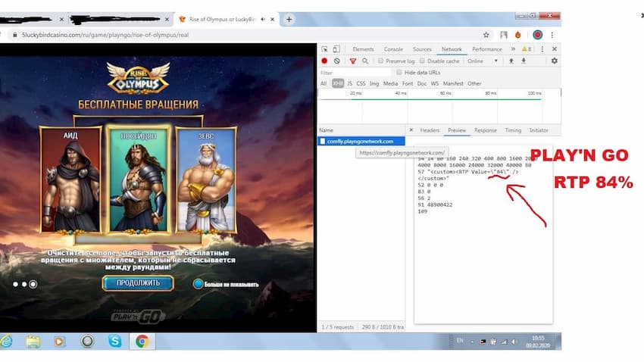The width and height of the screenshot is (644, 362).
Task: Open a new browser tab
Action: (289, 19)
